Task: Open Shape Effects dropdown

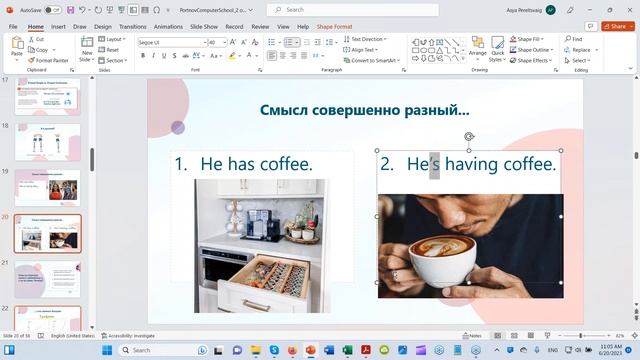Action: tap(531, 60)
